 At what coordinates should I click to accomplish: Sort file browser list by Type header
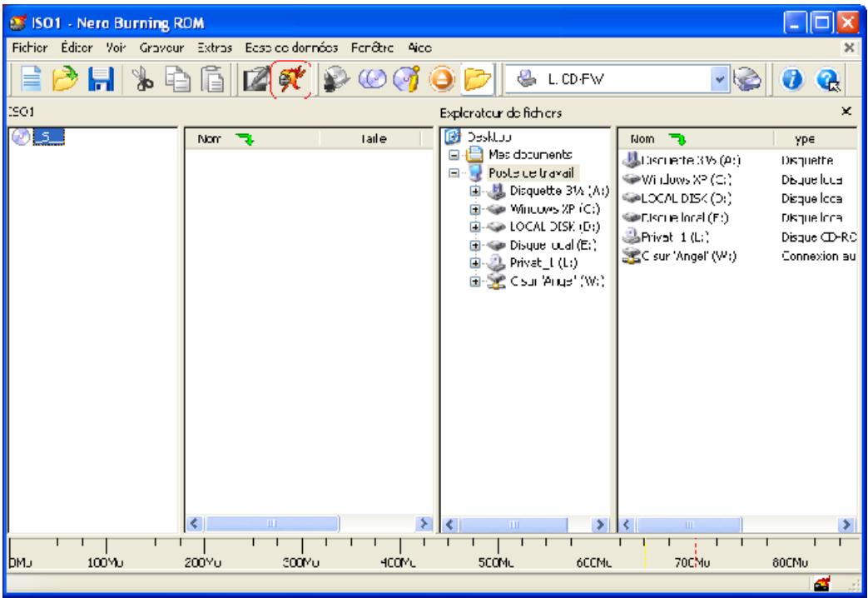click(816, 138)
